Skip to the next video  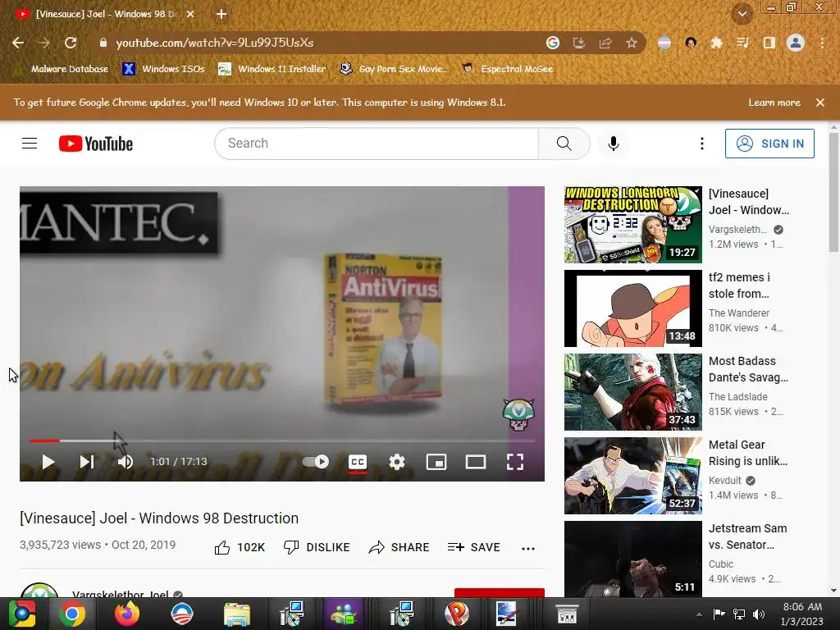pyautogui.click(x=87, y=462)
